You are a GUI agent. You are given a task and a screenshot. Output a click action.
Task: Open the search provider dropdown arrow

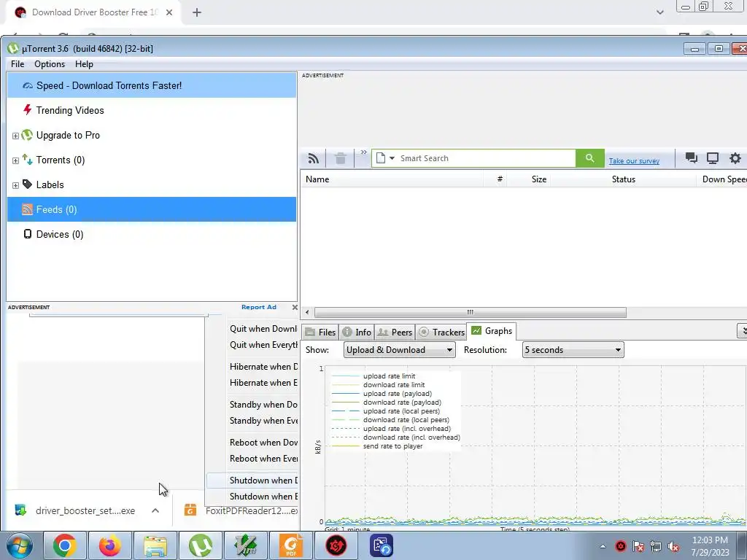click(x=392, y=158)
